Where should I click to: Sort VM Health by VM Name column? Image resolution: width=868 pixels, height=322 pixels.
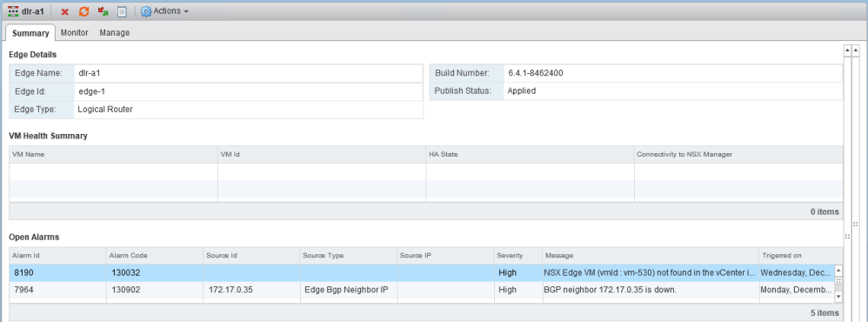click(x=113, y=154)
